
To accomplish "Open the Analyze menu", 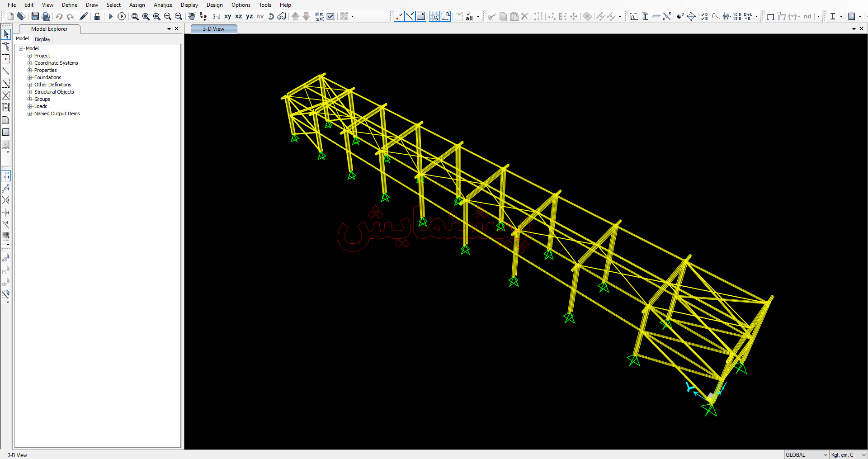I will pyautogui.click(x=163, y=5).
